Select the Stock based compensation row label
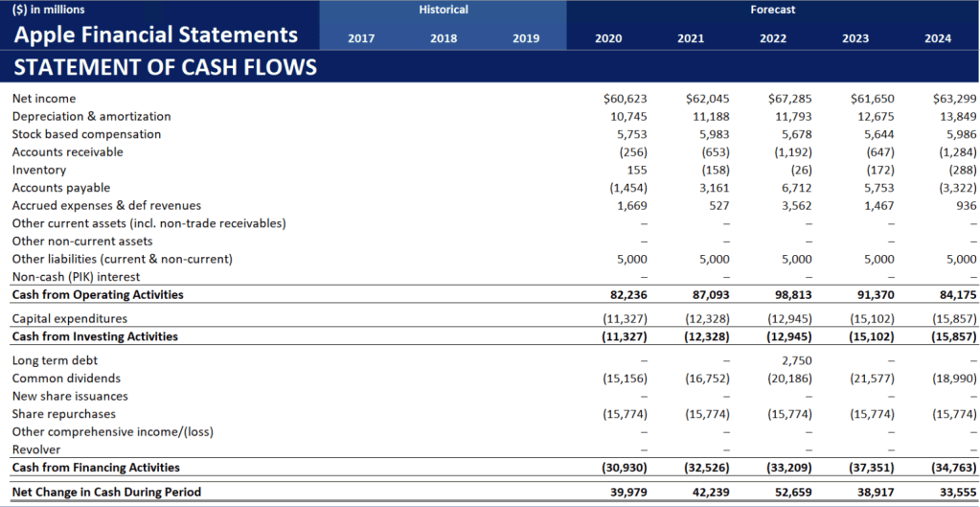 pyautogui.click(x=86, y=134)
